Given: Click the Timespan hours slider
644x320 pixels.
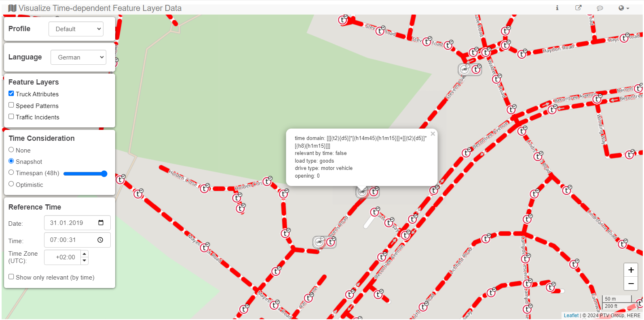Looking at the screenshot, I should [85, 174].
